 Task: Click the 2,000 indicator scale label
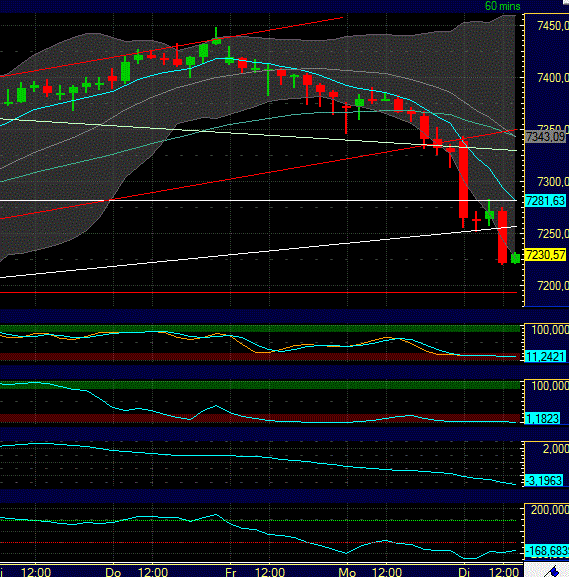coord(555,449)
